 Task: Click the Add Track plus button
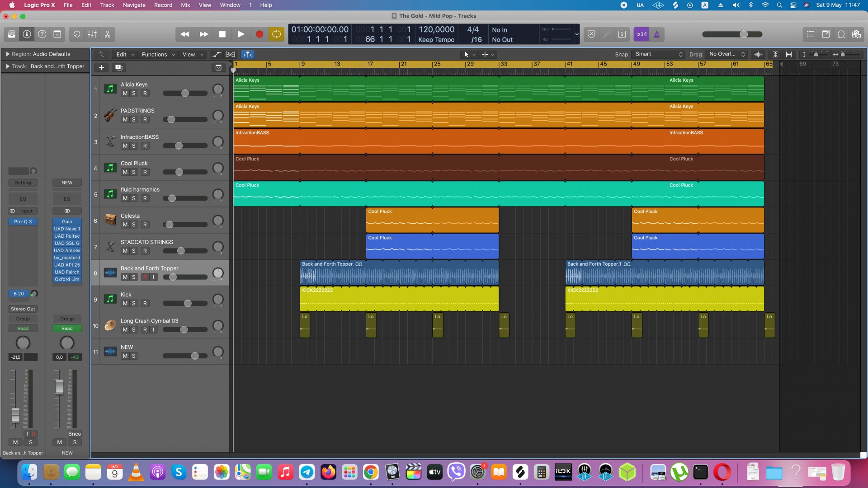pyautogui.click(x=102, y=68)
